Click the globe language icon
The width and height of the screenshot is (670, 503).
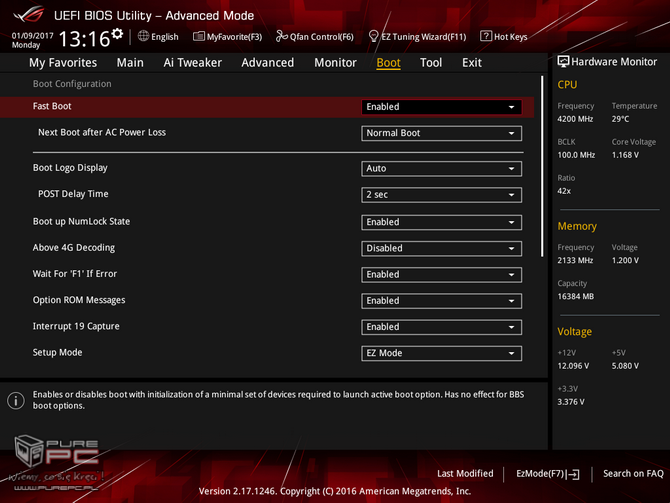[143, 36]
